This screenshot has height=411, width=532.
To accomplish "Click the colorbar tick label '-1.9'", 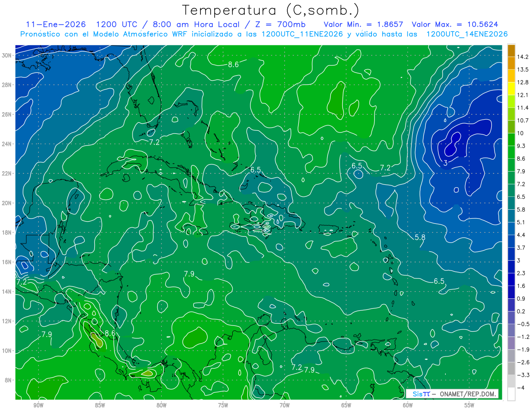I will pos(523,349).
